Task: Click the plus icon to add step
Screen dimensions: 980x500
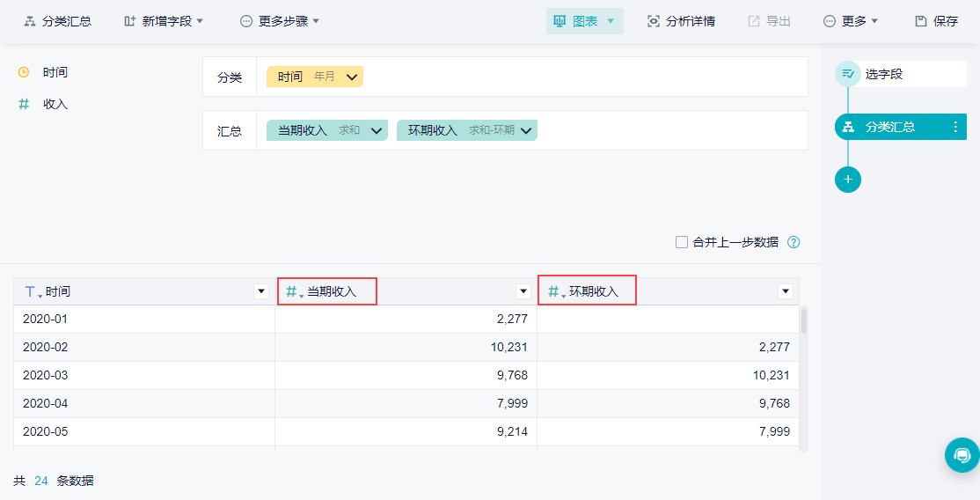Action: [x=848, y=180]
